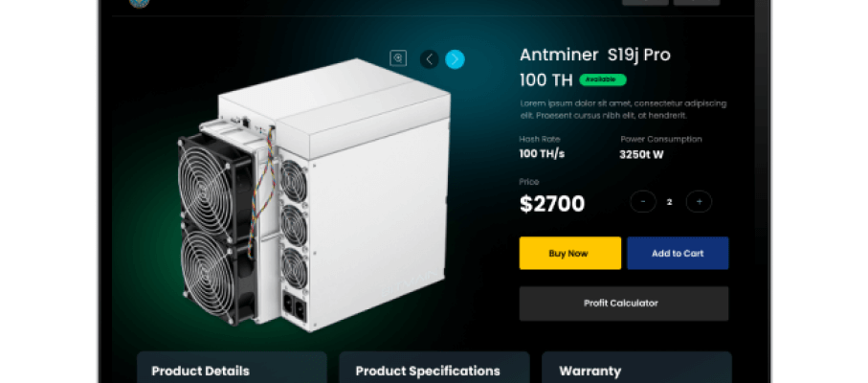The image size is (868, 383).
Task: Click the magnifier zoom icon above product image
Action: 398,58
